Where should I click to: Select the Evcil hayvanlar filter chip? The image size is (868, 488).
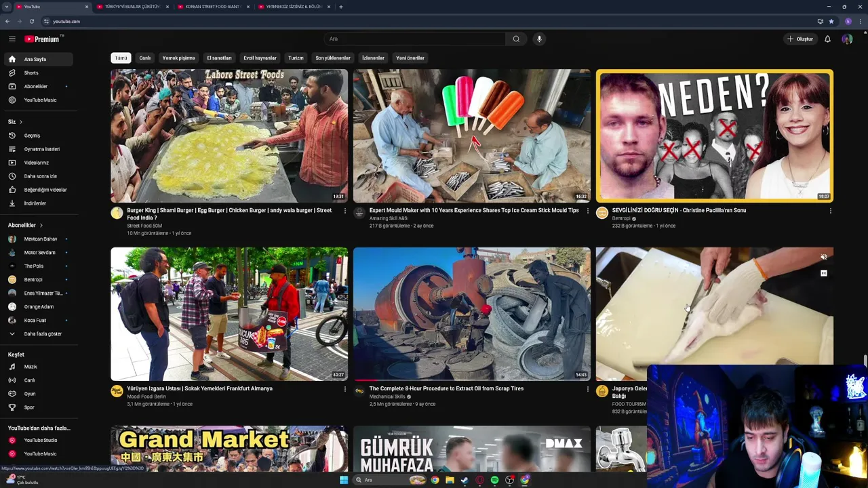(x=260, y=58)
